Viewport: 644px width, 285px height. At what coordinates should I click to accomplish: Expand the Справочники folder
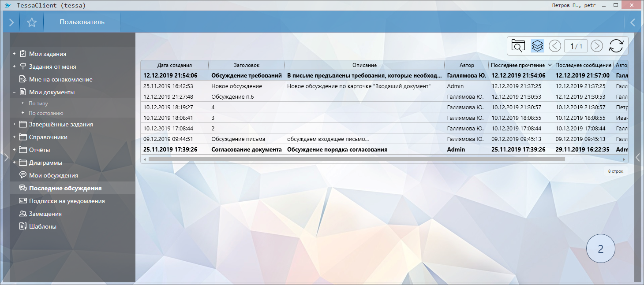coord(15,137)
